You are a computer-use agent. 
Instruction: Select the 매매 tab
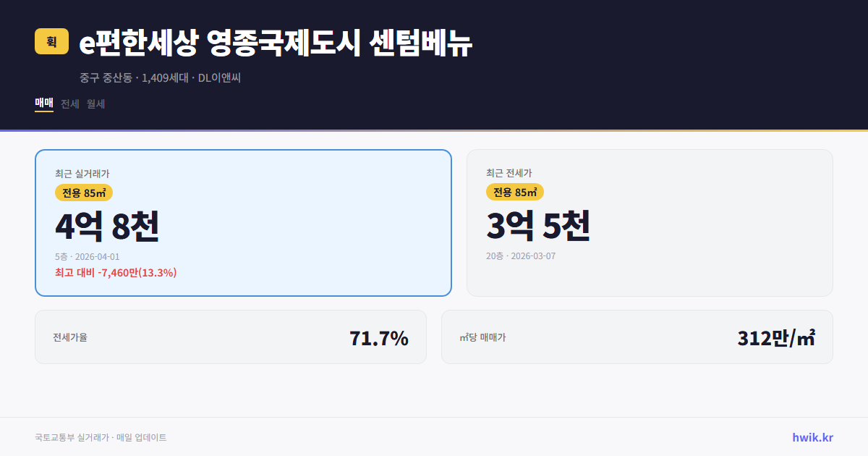43,104
